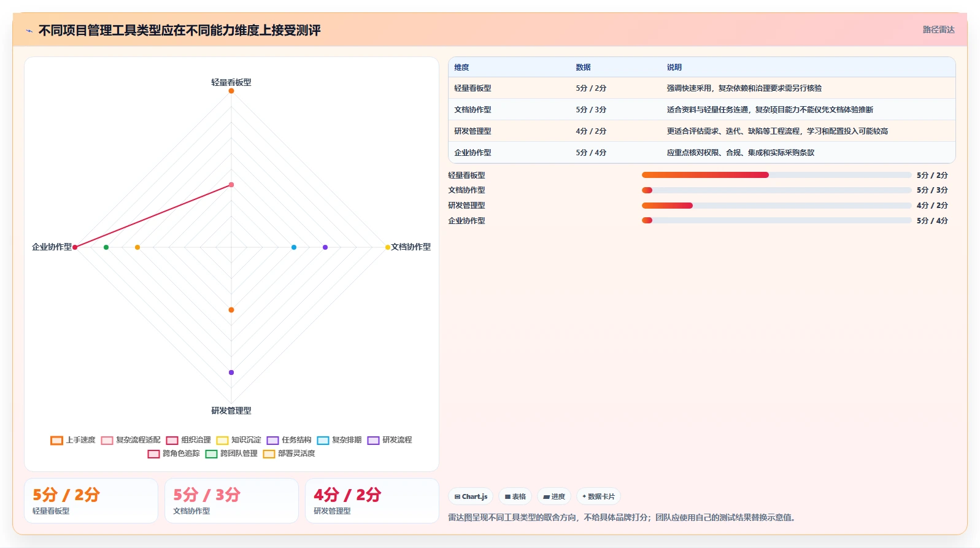Click the footnote text starting 雷达图呈现

tap(623, 517)
